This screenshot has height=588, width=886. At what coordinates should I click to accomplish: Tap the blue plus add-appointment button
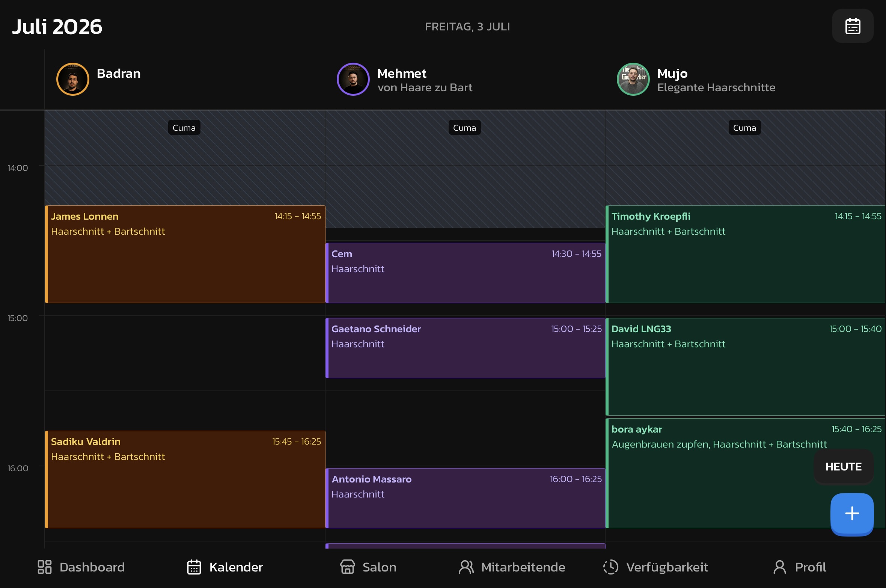click(852, 514)
